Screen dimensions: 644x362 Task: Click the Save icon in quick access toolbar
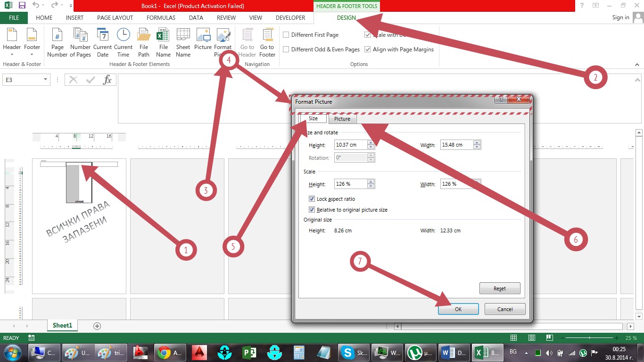coord(22,6)
